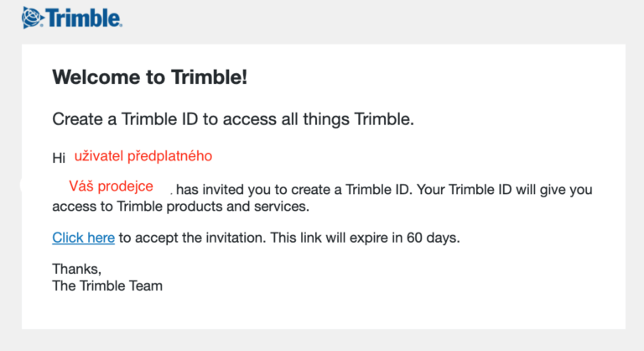The image size is (644, 351).
Task: Click the "Hi" greeting word
Action: [59, 158]
